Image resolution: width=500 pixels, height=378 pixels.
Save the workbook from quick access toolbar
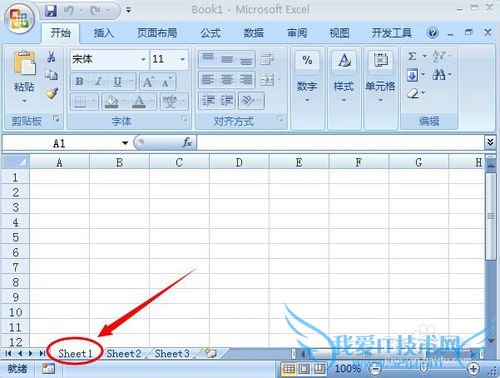click(x=51, y=11)
